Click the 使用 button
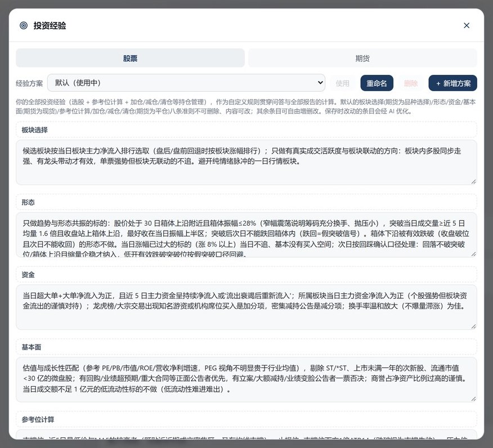The width and height of the screenshot is (493, 448). point(342,83)
